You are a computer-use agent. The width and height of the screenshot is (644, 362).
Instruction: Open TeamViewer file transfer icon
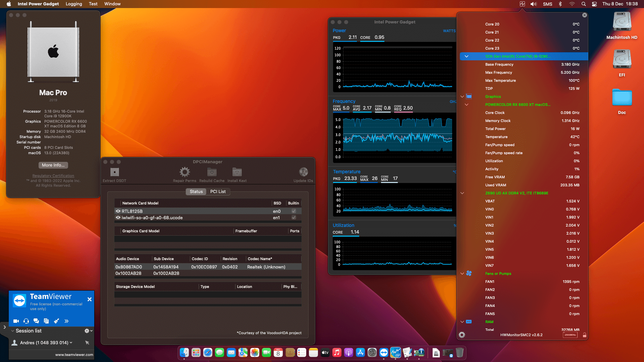tap(46, 321)
